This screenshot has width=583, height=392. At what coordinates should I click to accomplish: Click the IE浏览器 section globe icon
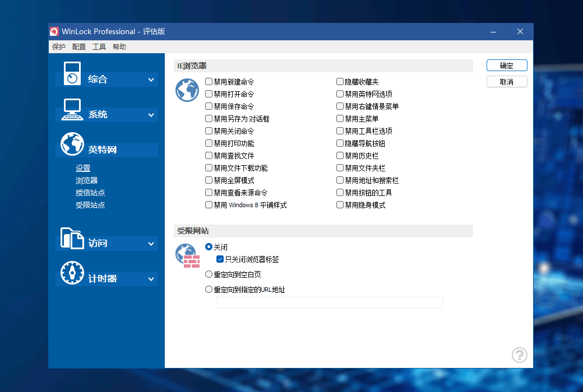[x=187, y=90]
